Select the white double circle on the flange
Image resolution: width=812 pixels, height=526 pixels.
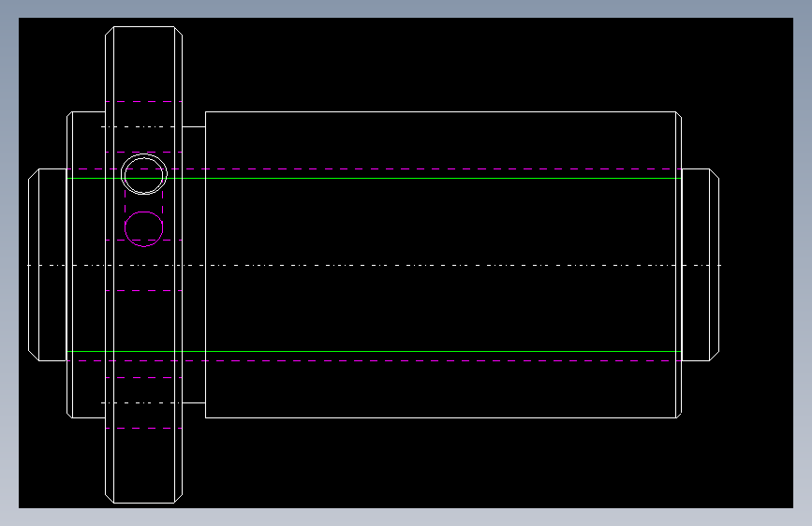tap(144, 174)
